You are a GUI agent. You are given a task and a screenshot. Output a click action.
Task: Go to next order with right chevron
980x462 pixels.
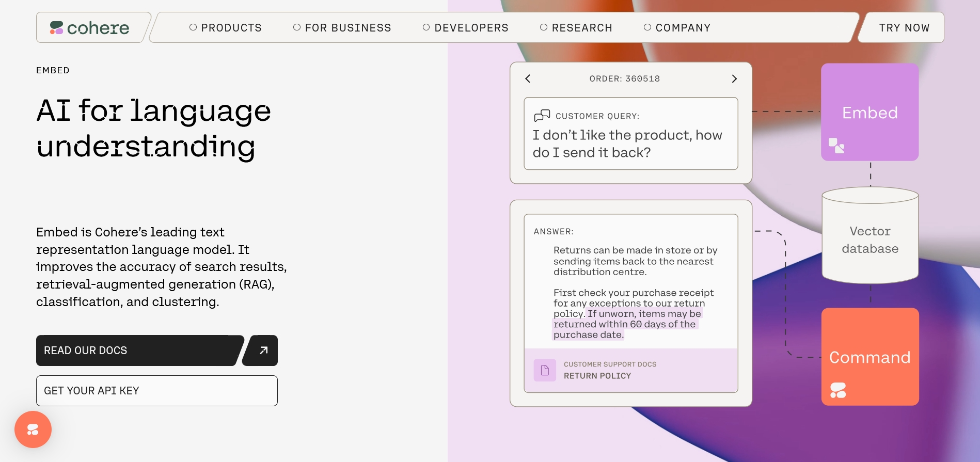tap(734, 78)
